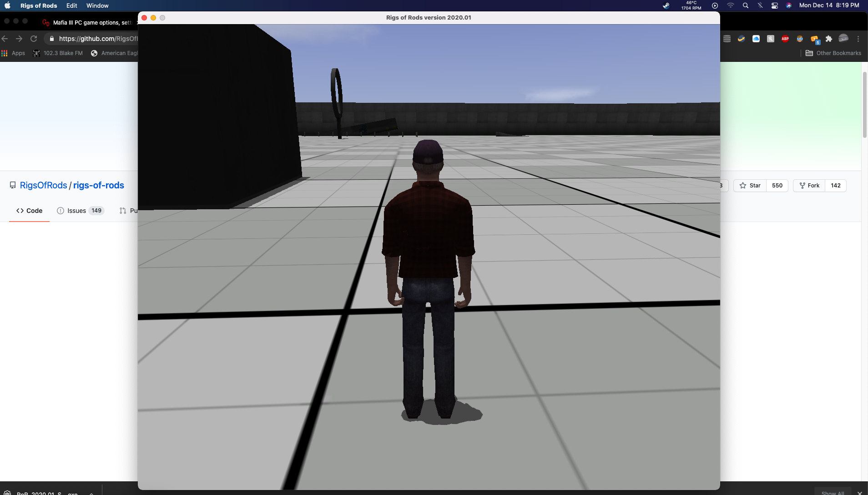Click the browser page vertical scrollbar
This screenshot has height=495, width=868.
(865, 105)
